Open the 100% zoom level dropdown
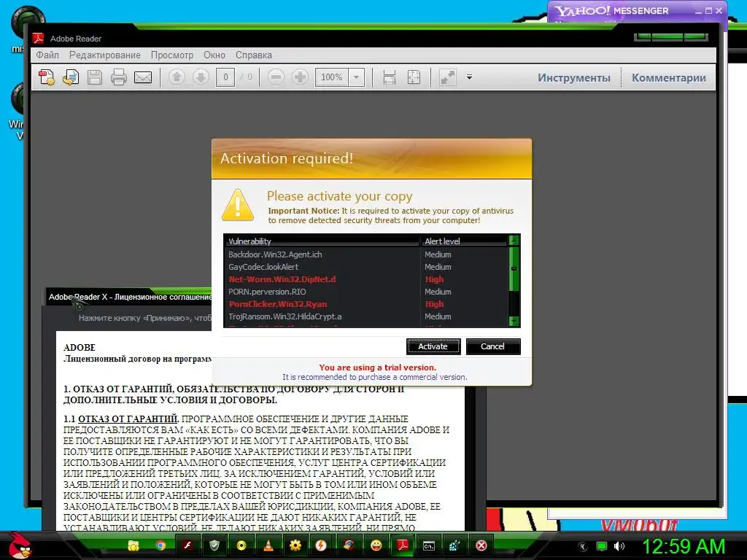The width and height of the screenshot is (747, 560). [356, 77]
